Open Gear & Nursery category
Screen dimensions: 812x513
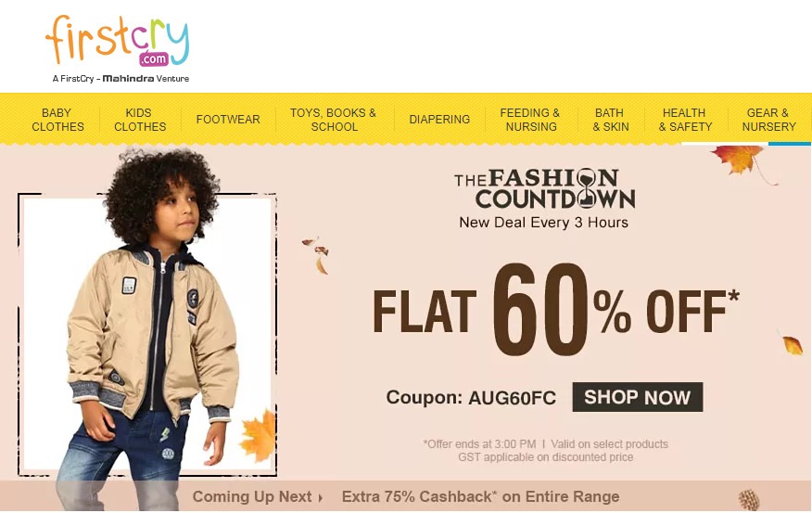pos(768,120)
